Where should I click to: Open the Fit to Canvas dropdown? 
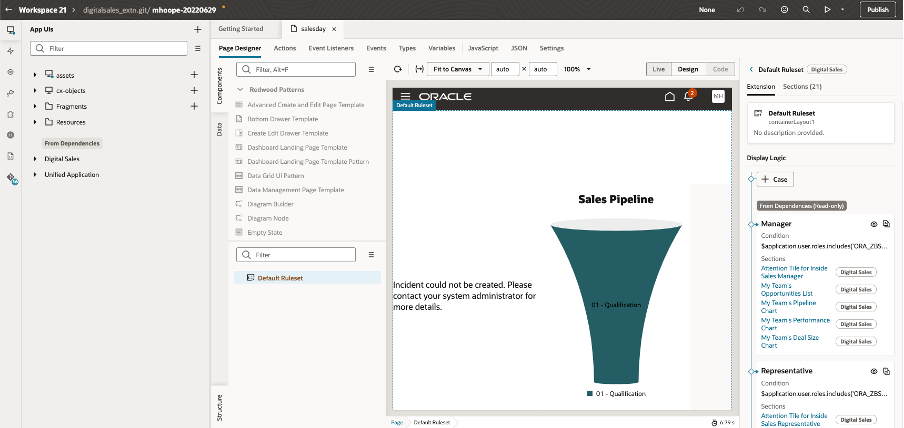[459, 69]
